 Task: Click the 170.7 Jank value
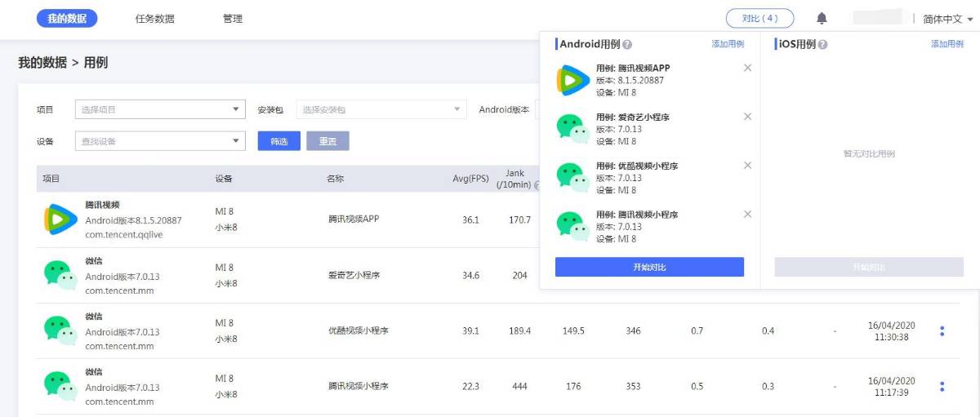519,220
